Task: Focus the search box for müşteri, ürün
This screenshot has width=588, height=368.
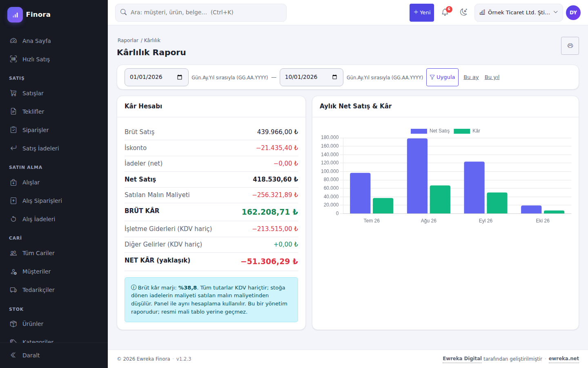Action: click(x=201, y=13)
